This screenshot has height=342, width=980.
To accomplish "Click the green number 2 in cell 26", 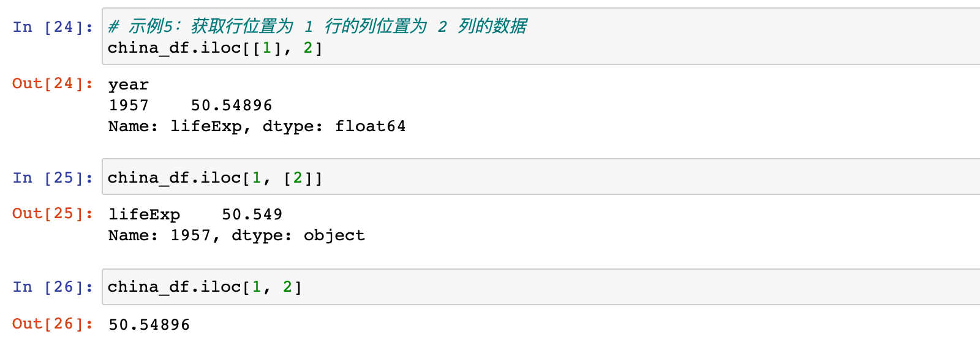I will 287,287.
